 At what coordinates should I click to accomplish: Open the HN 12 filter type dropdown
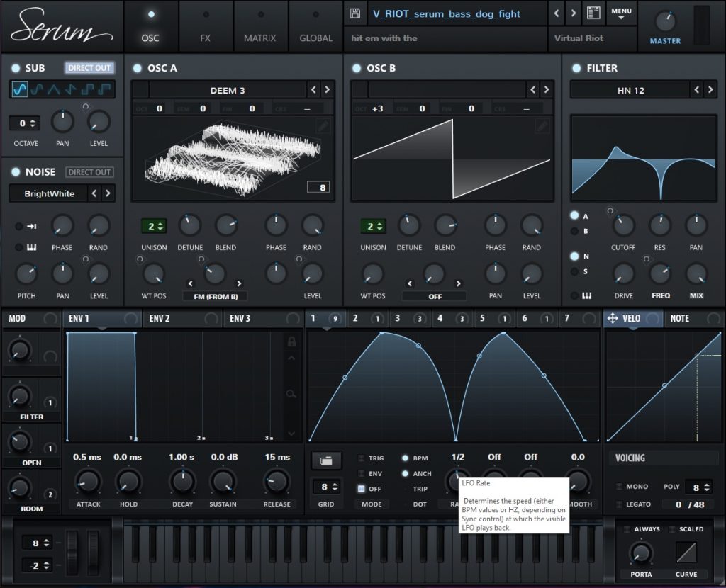pyautogui.click(x=630, y=90)
